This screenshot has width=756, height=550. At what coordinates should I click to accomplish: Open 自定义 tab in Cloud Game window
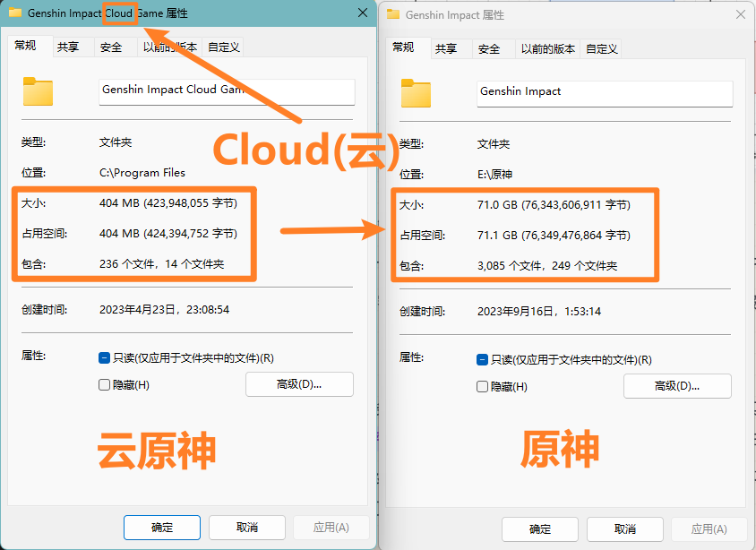[223, 47]
